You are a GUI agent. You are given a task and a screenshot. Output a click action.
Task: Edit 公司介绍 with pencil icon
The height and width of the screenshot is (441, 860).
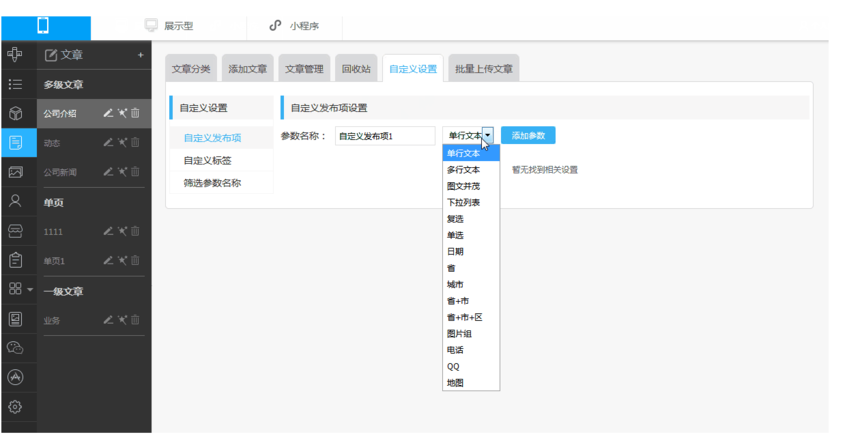tap(109, 113)
